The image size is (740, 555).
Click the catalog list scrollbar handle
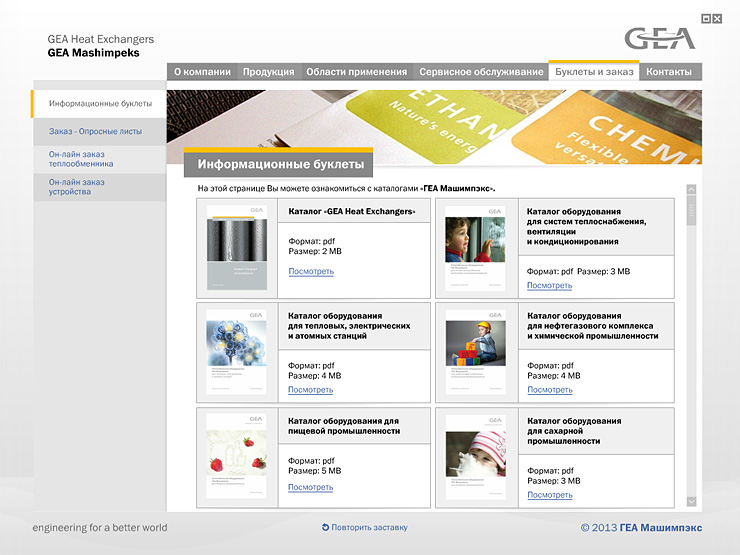coord(691,212)
